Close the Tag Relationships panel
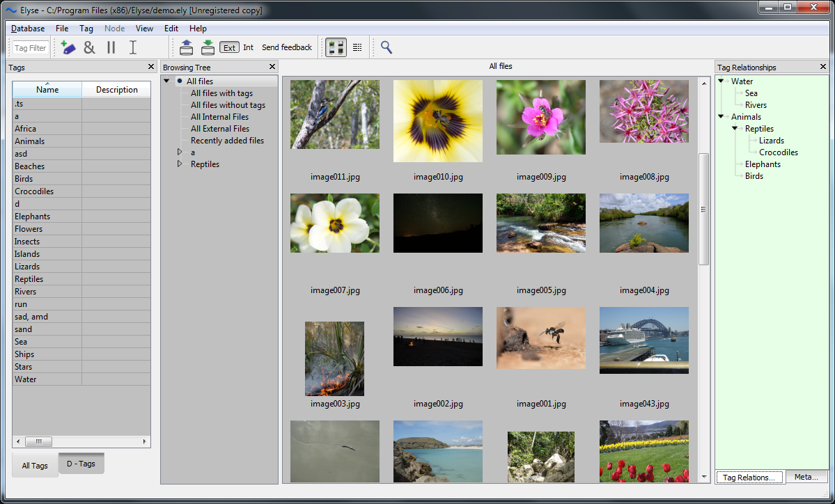 pos(822,67)
